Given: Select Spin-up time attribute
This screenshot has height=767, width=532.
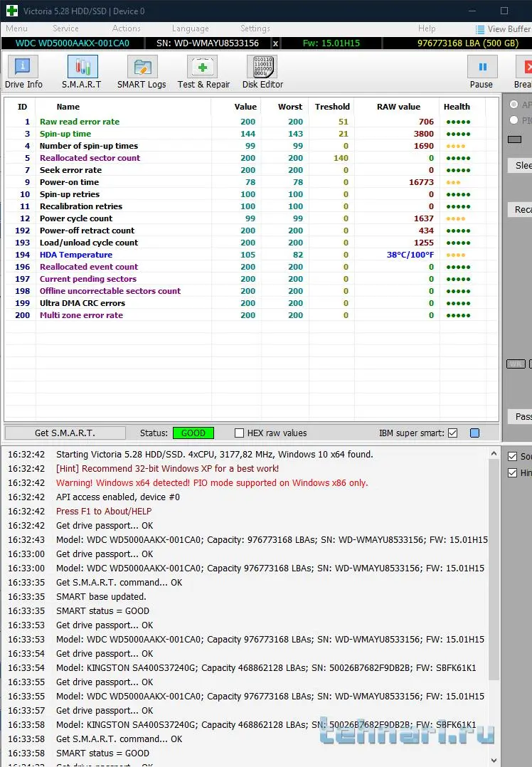Looking at the screenshot, I should [x=251, y=134].
